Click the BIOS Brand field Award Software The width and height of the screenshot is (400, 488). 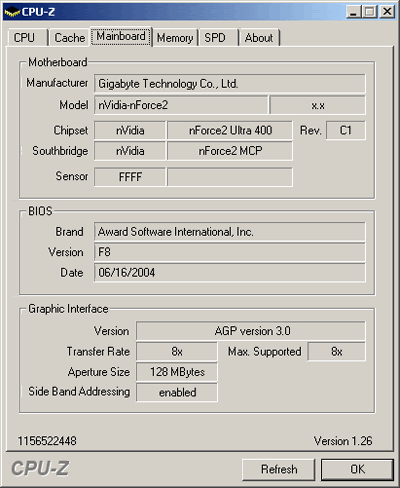[230, 232]
